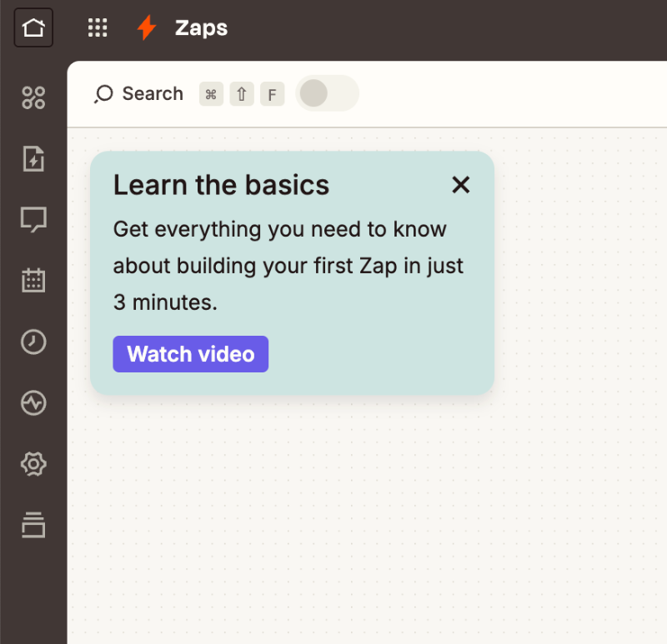667x644 pixels.
Task: Click the Zaps document icon in sidebar
Action: pyautogui.click(x=33, y=158)
